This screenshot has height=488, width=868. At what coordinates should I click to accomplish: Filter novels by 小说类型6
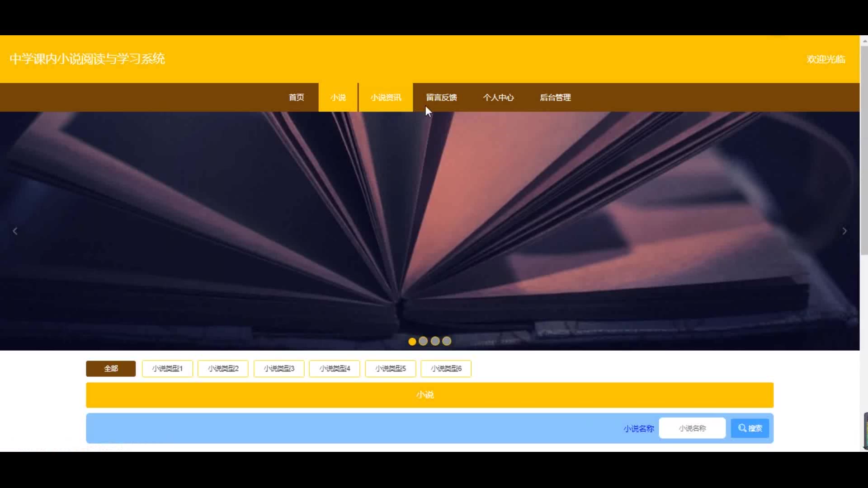pos(446,368)
